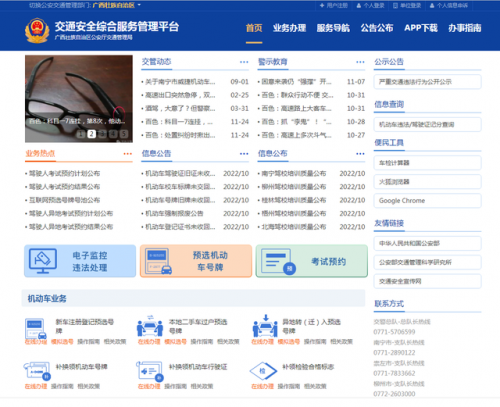The width and height of the screenshot is (500, 407).
Task: Open 公安部交通管理科学研究所 link
Action: [x=428, y=262]
